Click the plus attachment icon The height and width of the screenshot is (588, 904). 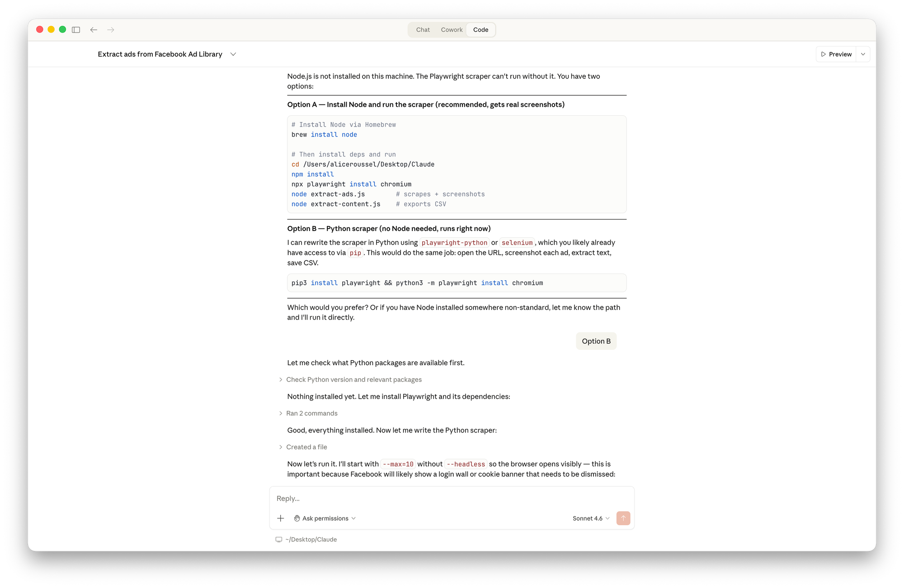pyautogui.click(x=281, y=518)
